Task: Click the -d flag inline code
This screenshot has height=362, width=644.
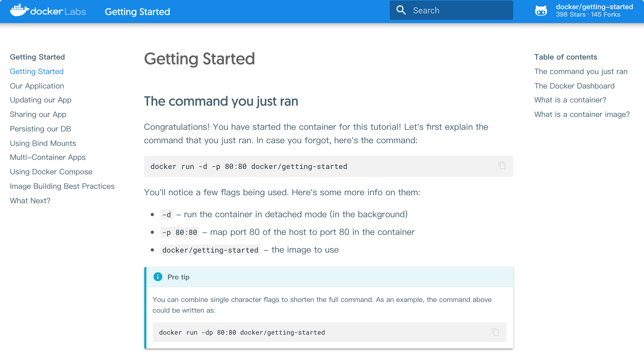Action: (x=166, y=215)
